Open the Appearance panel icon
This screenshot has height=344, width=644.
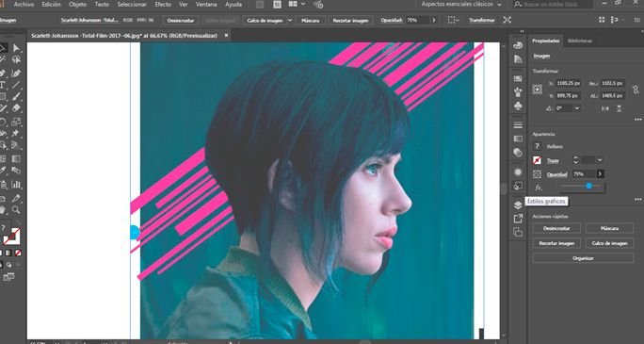click(518, 172)
